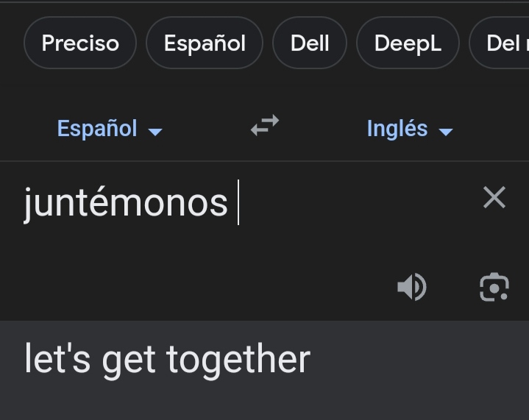The width and height of the screenshot is (529, 420).
Task: Open source language picker via Español label
Action: coord(97,129)
